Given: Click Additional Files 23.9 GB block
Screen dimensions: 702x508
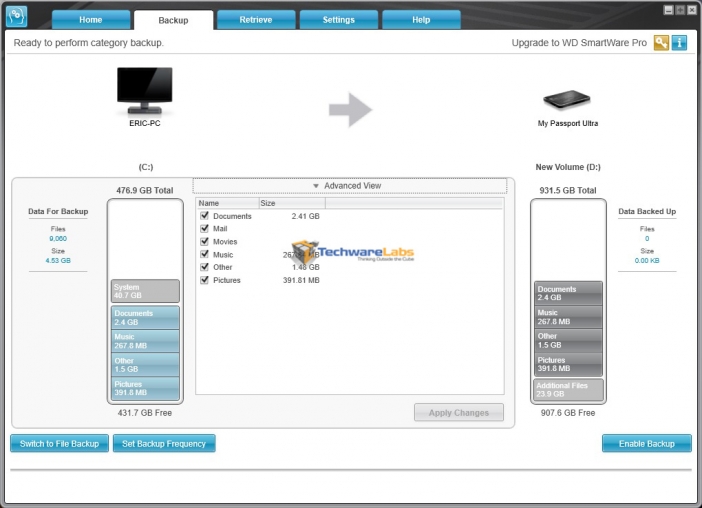Looking at the screenshot, I should pos(568,390).
